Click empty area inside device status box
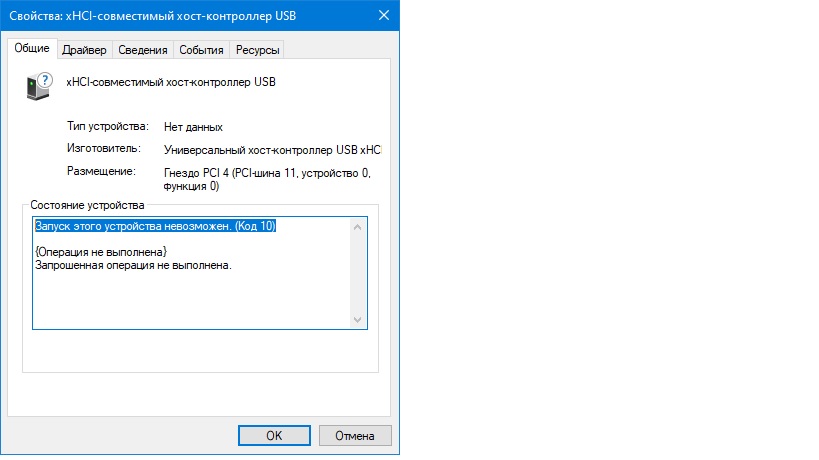819x460 pixels. pos(190,300)
